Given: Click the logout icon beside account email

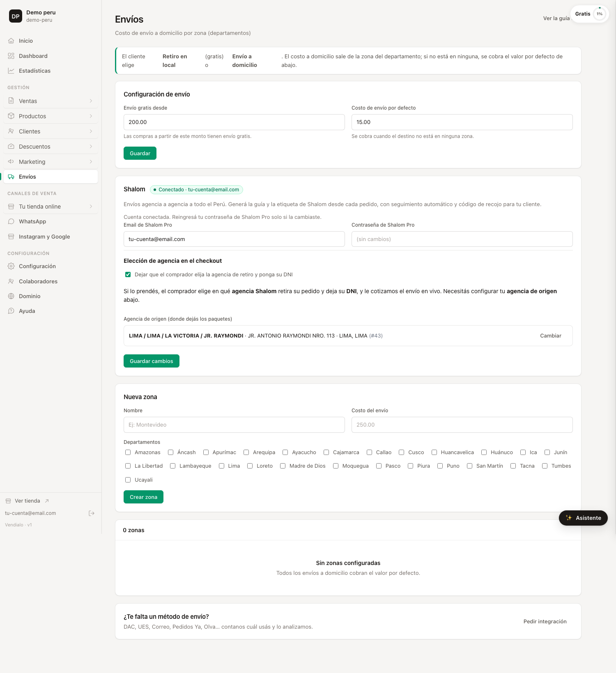Looking at the screenshot, I should point(92,513).
